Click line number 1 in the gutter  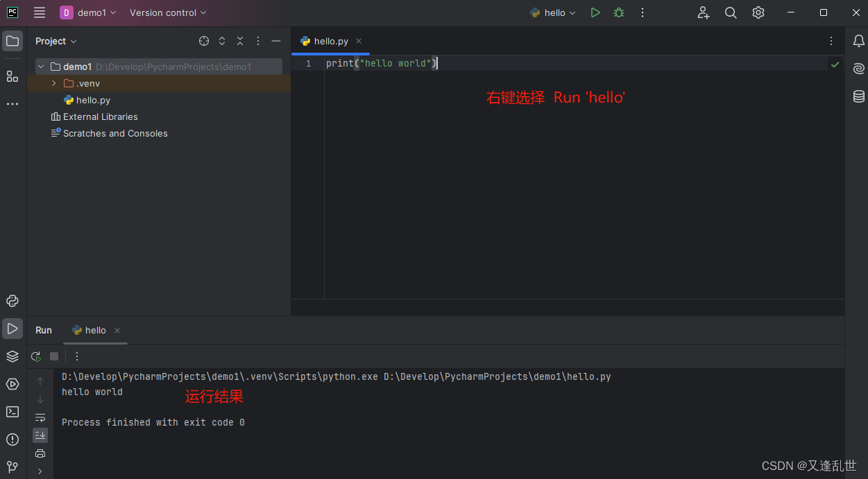pos(309,63)
